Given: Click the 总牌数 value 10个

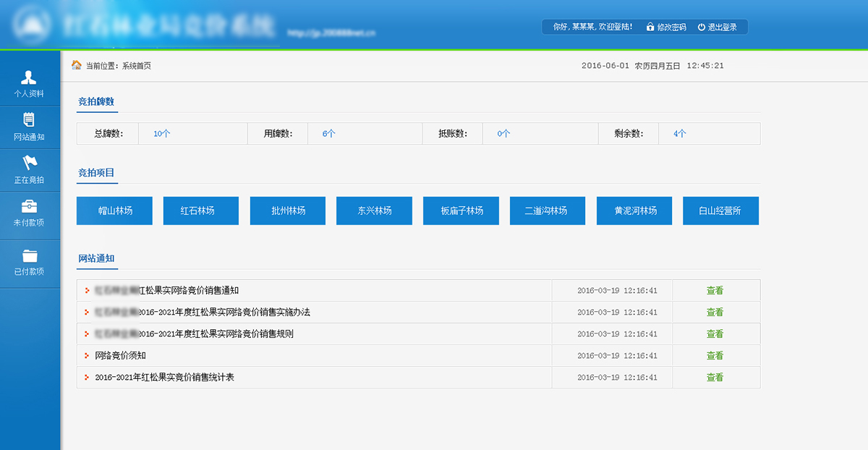Looking at the screenshot, I should (161, 134).
